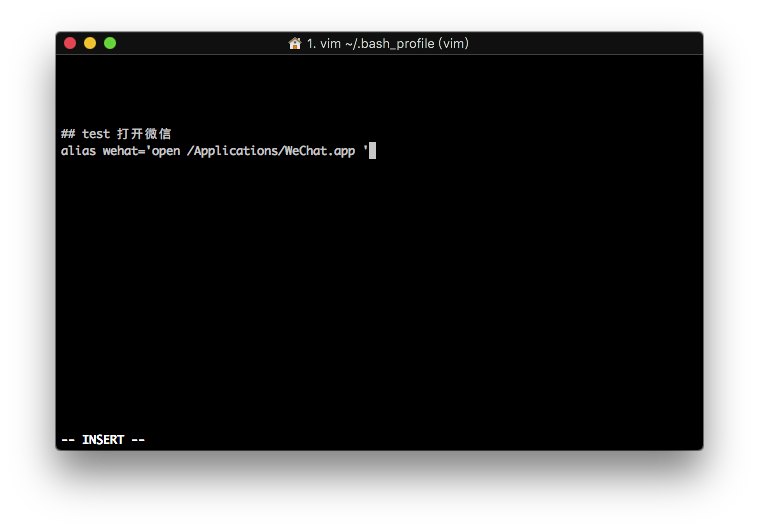Screen dimensions: 759x530
Task: Click the block cursor after the quote
Action: tap(372, 151)
